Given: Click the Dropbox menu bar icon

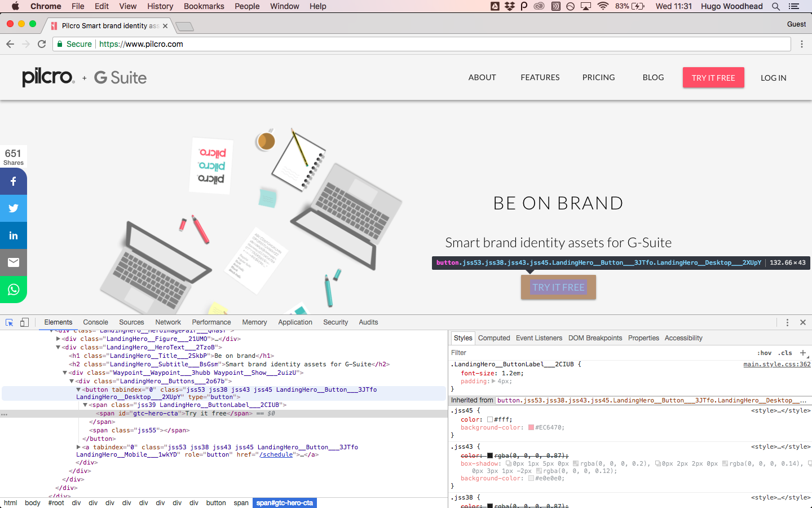Looking at the screenshot, I should [x=510, y=6].
